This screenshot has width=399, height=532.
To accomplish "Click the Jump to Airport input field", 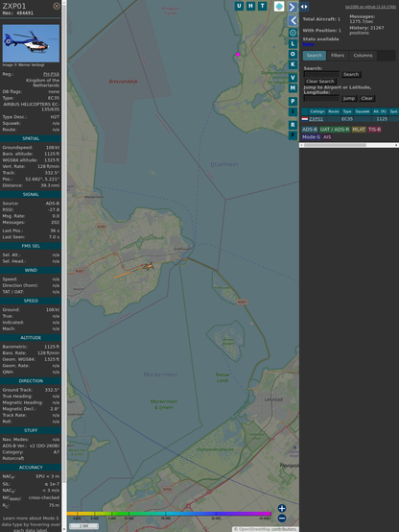I will (321, 98).
